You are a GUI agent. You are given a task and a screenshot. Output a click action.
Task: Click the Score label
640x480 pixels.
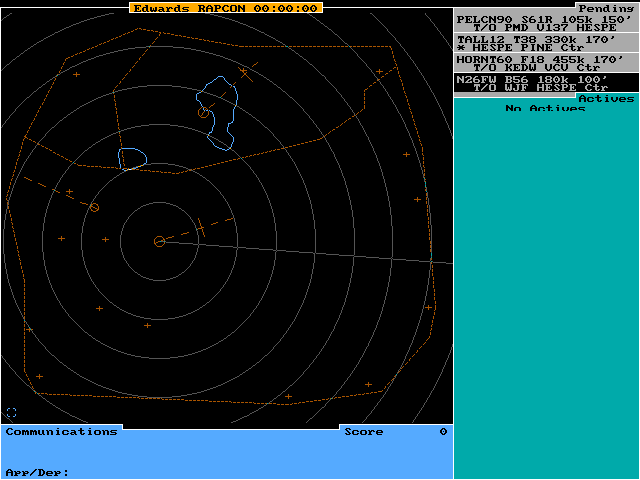coord(364,431)
